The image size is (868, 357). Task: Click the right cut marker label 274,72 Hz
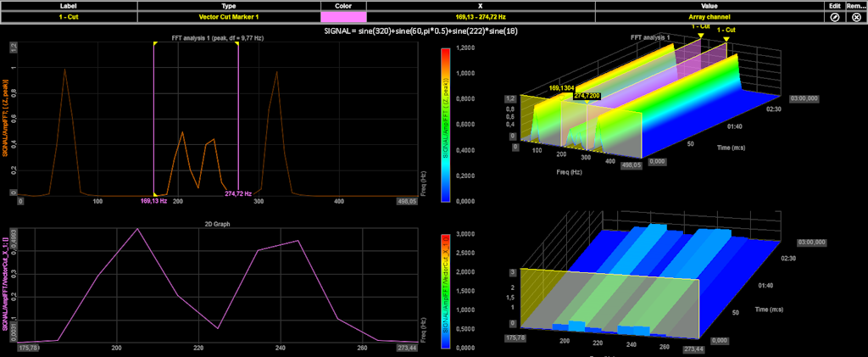238,193
